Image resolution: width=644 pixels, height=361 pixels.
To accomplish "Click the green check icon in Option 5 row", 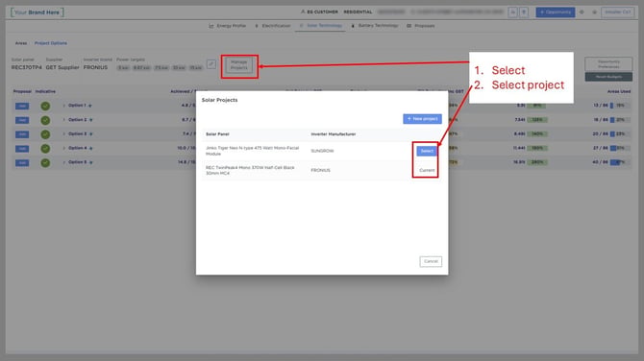I will pos(45,162).
